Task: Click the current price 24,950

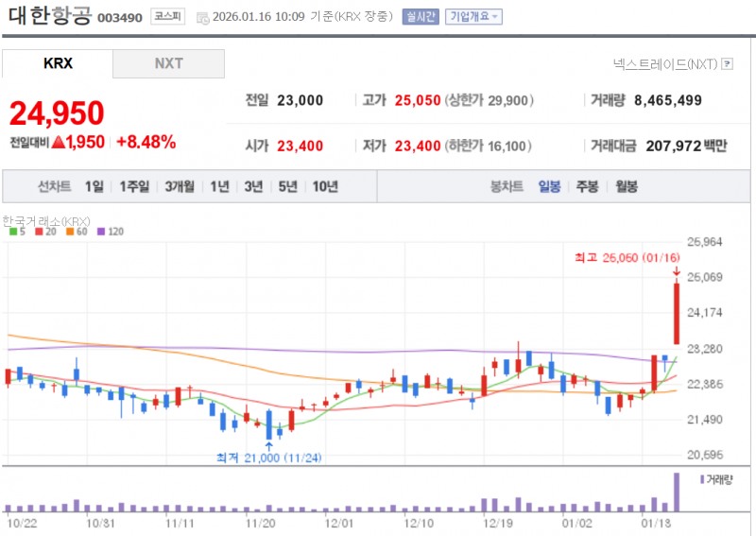Action: 57,113
